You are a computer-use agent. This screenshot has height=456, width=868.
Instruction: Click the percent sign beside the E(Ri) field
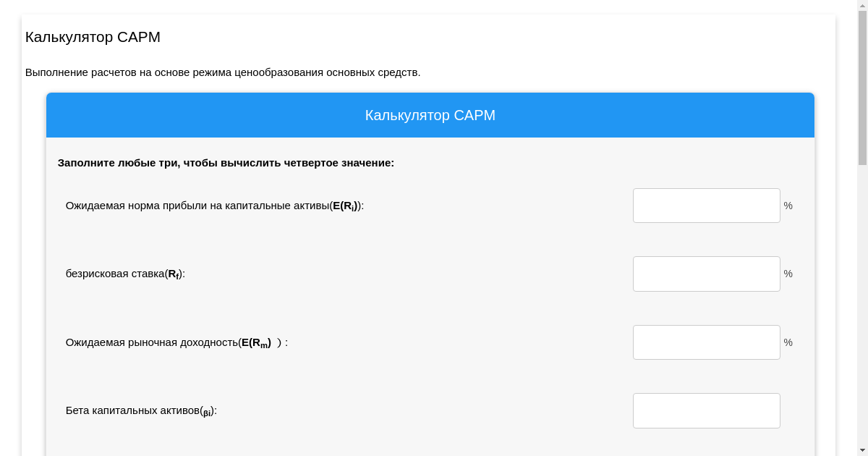coord(788,206)
